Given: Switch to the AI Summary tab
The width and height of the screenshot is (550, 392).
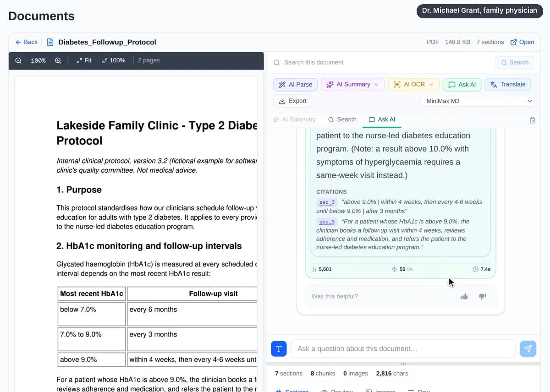Looking at the screenshot, I should 294,120.
